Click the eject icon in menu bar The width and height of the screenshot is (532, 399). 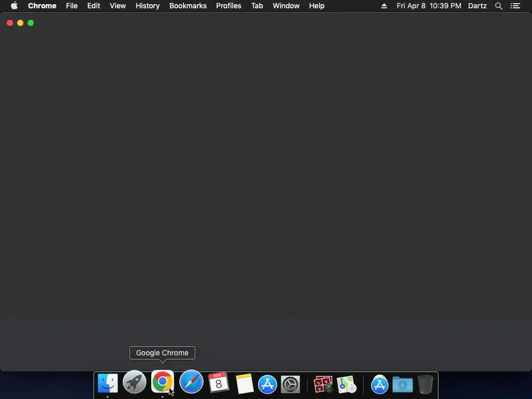click(384, 6)
